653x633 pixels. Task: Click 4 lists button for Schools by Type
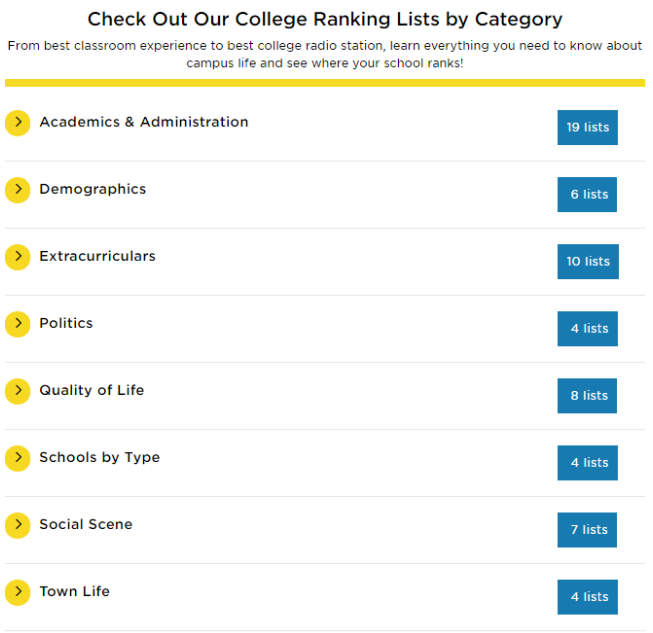coord(587,463)
